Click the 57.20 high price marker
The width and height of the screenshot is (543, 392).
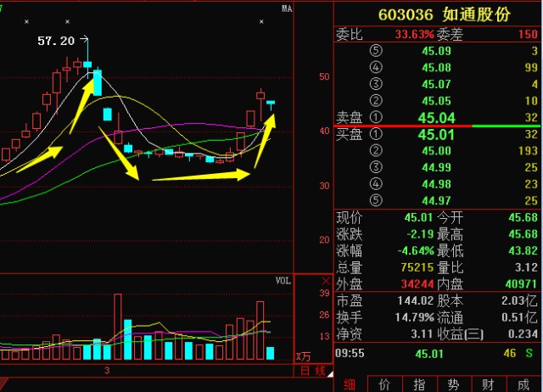click(x=56, y=41)
